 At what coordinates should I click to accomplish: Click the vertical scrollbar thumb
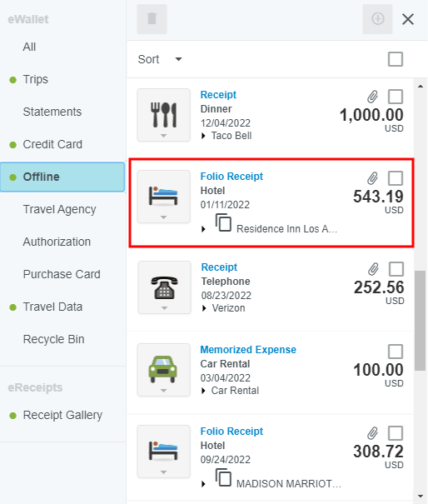420,321
